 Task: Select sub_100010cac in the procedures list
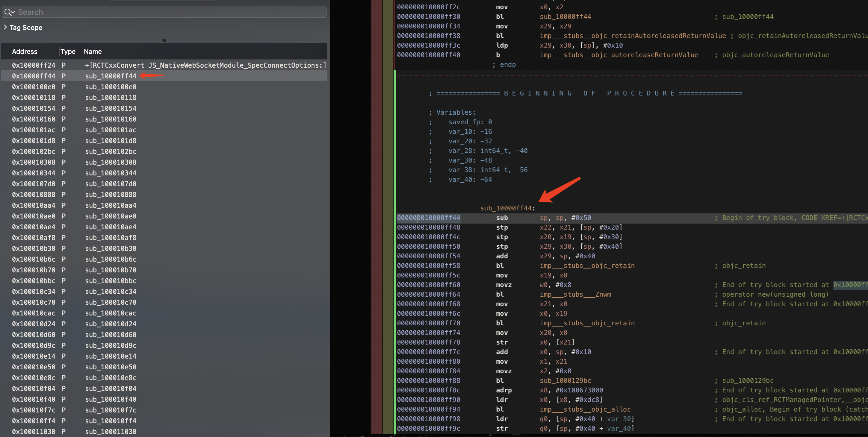coord(164,313)
